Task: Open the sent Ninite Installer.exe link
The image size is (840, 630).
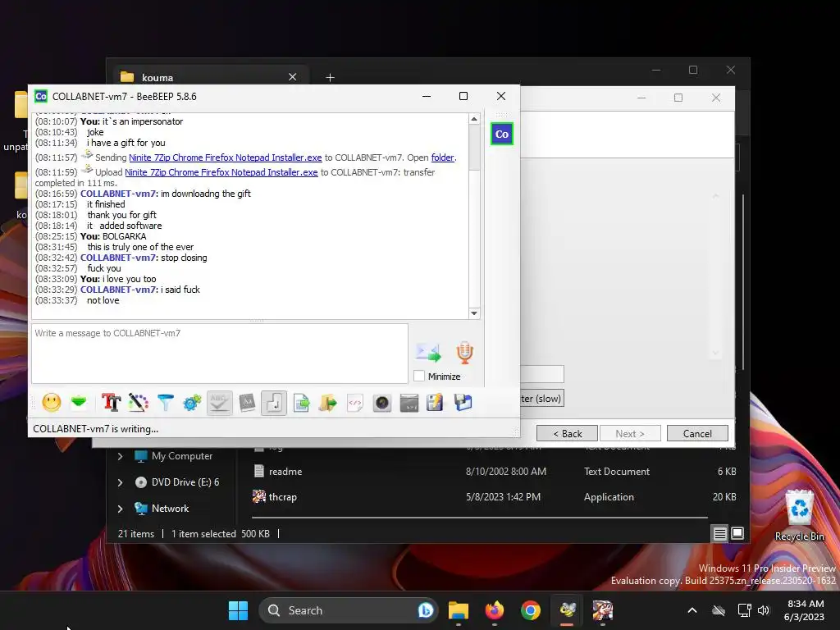Action: pos(225,157)
